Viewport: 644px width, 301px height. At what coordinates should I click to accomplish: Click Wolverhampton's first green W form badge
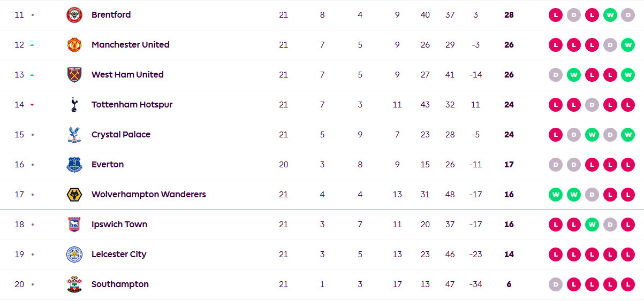556,195
